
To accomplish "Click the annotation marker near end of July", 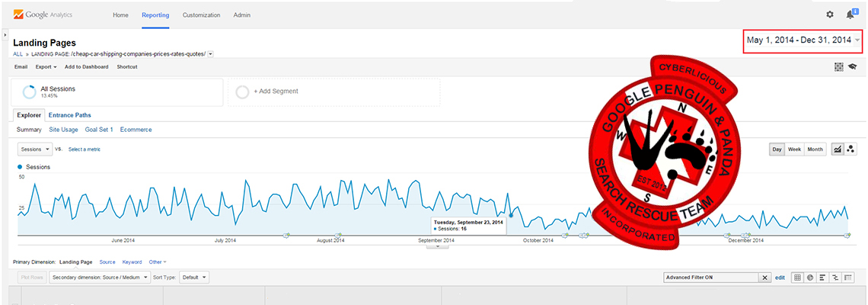I will tap(337, 235).
